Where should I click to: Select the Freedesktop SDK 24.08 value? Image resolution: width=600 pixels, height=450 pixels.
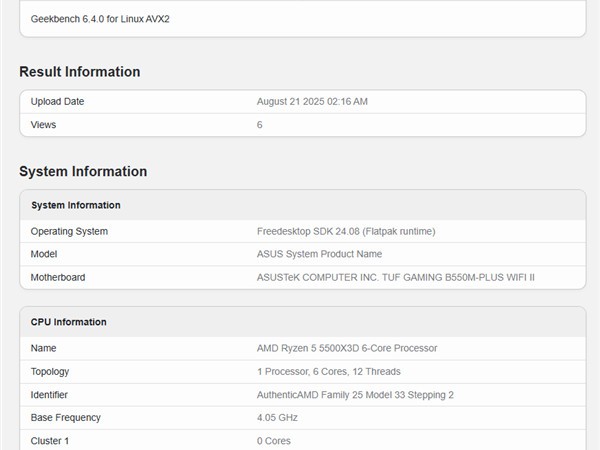tap(346, 231)
